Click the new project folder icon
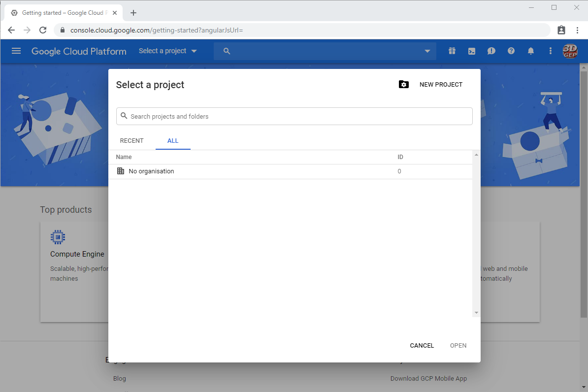Screen dimensions: 588x392 tap(403, 84)
